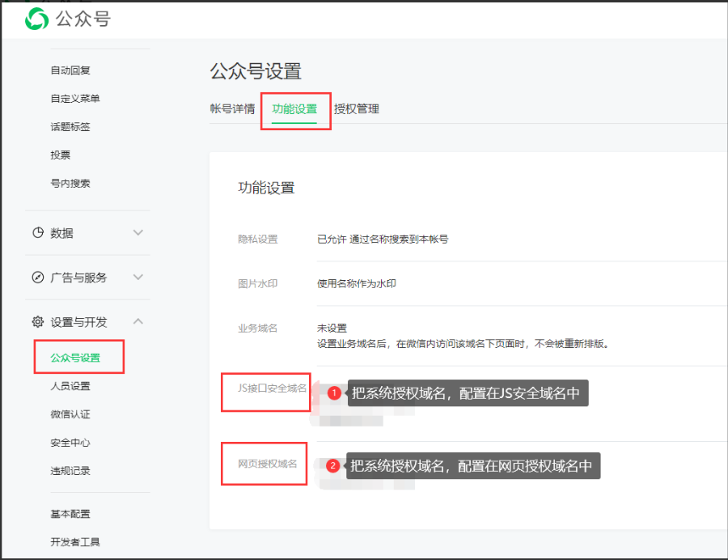Click the JS接口安全域名 setting label

pyautogui.click(x=266, y=388)
